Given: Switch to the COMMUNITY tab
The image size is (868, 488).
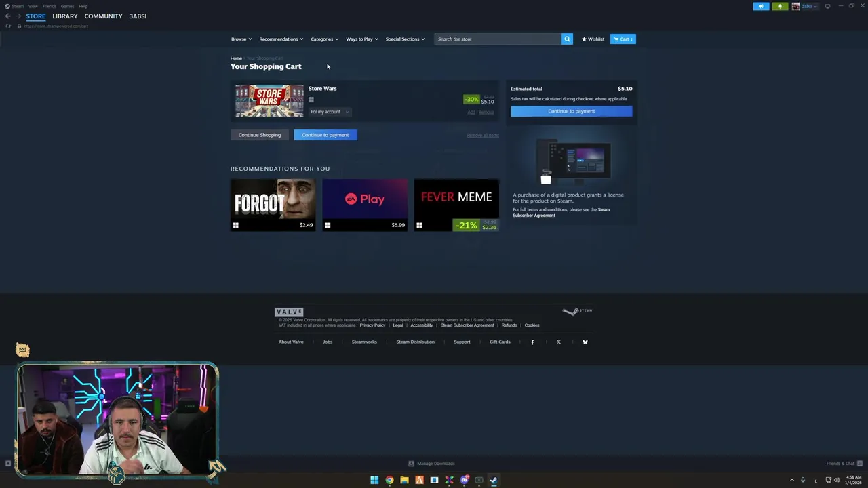Looking at the screenshot, I should click(103, 16).
